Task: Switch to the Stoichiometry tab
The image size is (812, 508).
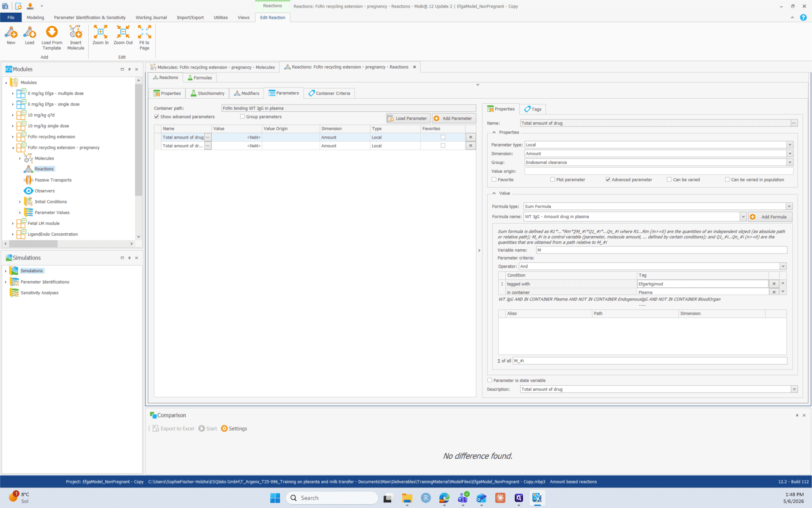Action: tap(207, 93)
